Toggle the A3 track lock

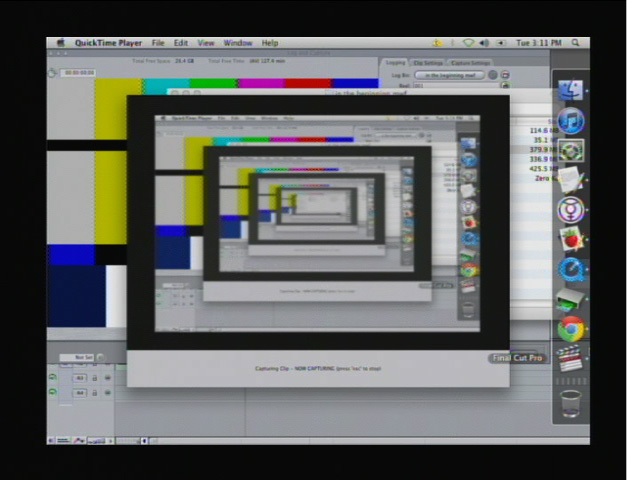point(94,378)
